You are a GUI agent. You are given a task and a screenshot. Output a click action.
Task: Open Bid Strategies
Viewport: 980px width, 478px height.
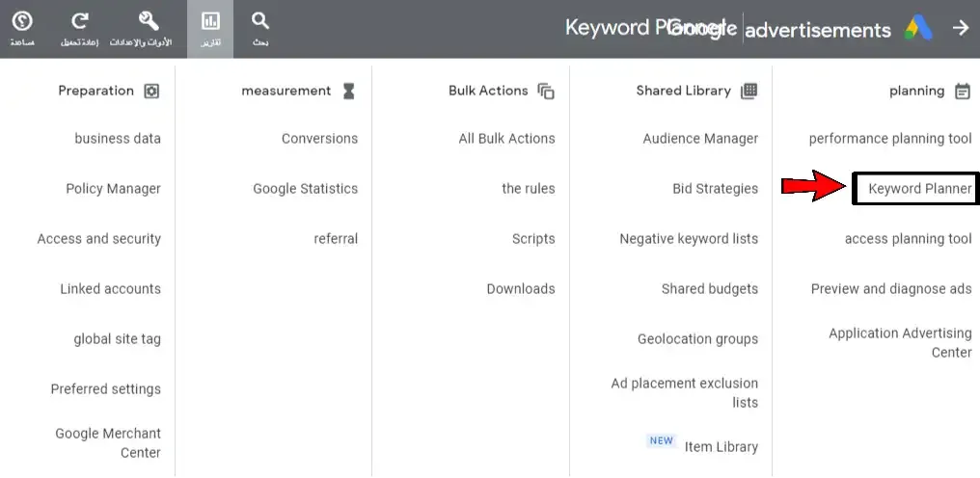tap(716, 189)
